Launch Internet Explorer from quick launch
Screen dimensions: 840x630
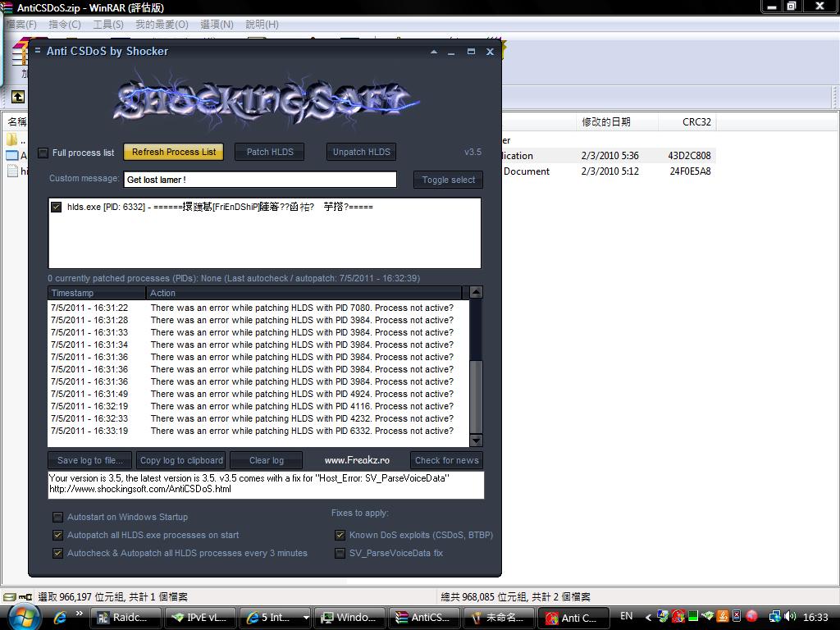(x=59, y=618)
